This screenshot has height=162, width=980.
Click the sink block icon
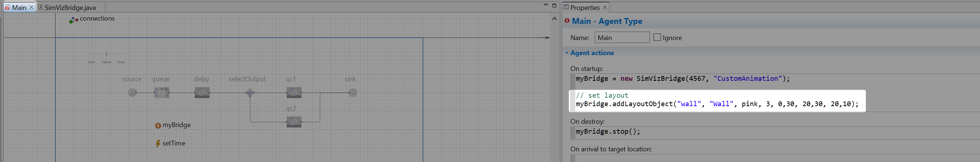353,93
